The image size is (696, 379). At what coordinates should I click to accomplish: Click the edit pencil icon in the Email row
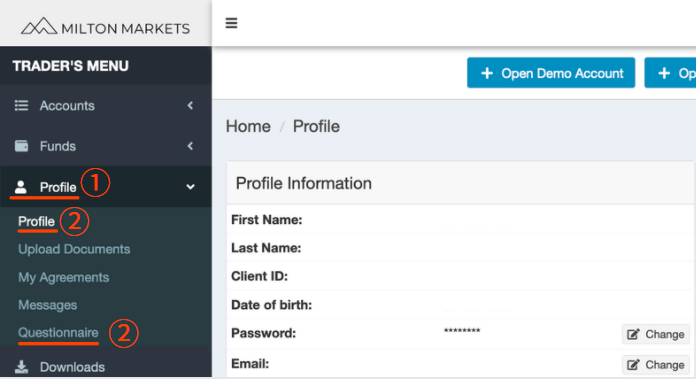633,365
